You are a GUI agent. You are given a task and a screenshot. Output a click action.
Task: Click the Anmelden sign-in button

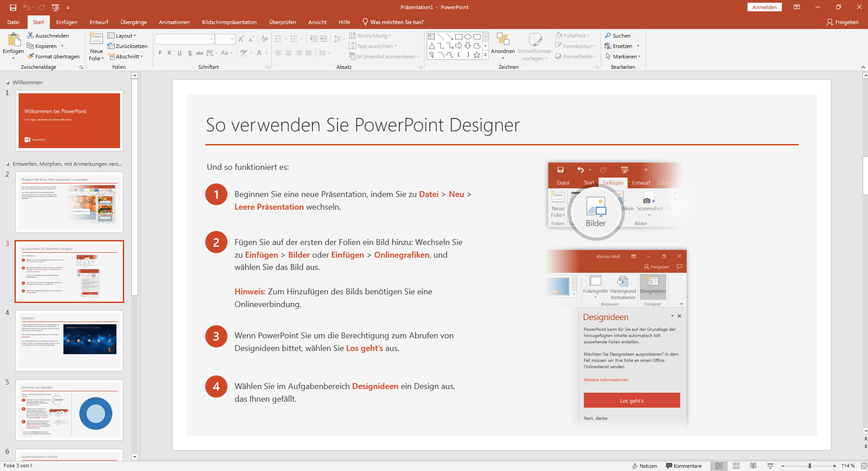pyautogui.click(x=764, y=7)
